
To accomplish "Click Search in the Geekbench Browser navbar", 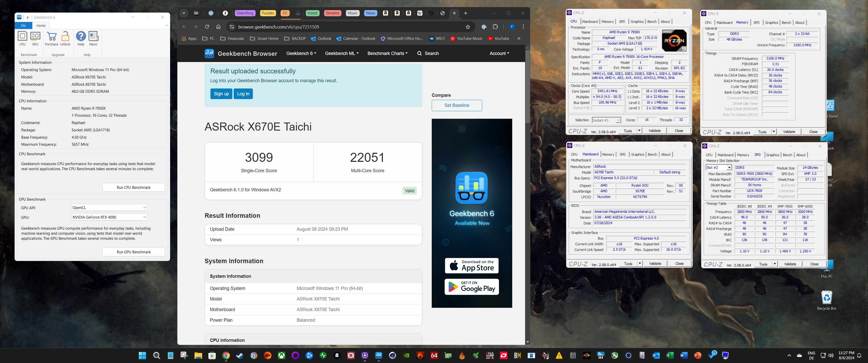I will click(x=428, y=53).
